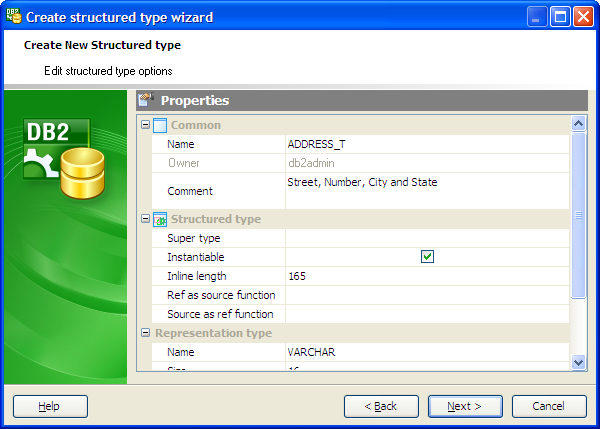600x429 pixels.
Task: Click the DB2 app icon in title bar
Action: [x=14, y=16]
